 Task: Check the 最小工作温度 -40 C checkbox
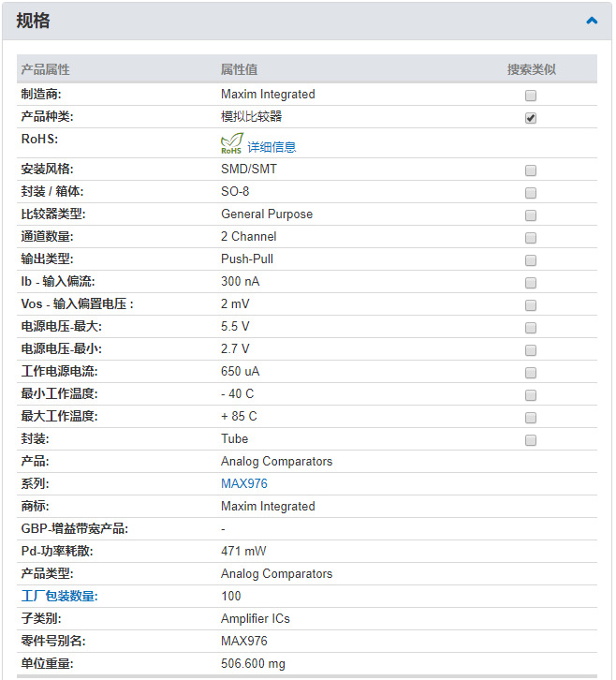531,395
